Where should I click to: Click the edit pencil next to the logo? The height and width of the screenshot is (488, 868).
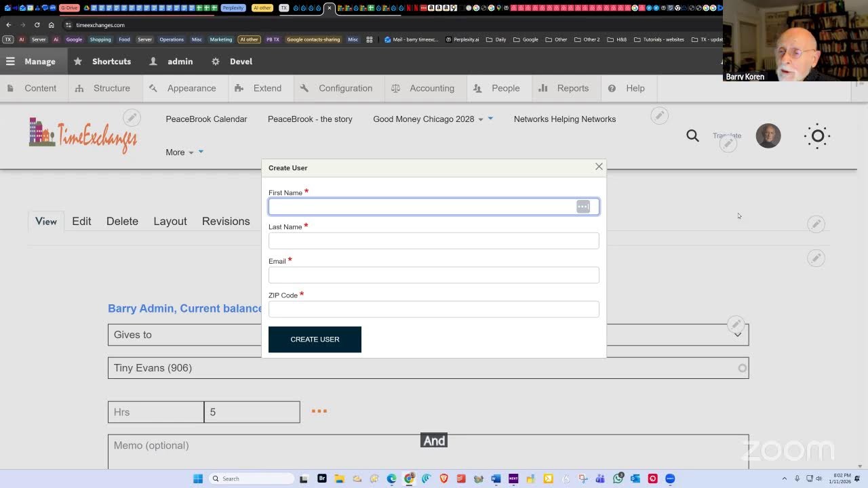tap(132, 118)
